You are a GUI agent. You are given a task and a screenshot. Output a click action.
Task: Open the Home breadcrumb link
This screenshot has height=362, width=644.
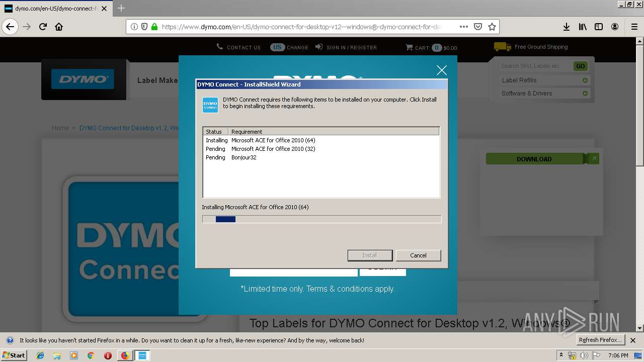pos(60,128)
